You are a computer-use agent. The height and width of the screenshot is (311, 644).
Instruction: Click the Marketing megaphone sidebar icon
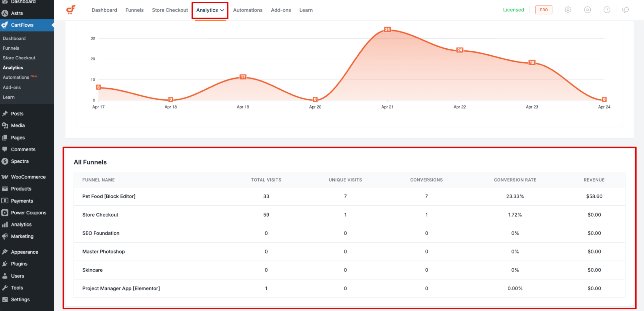5,236
